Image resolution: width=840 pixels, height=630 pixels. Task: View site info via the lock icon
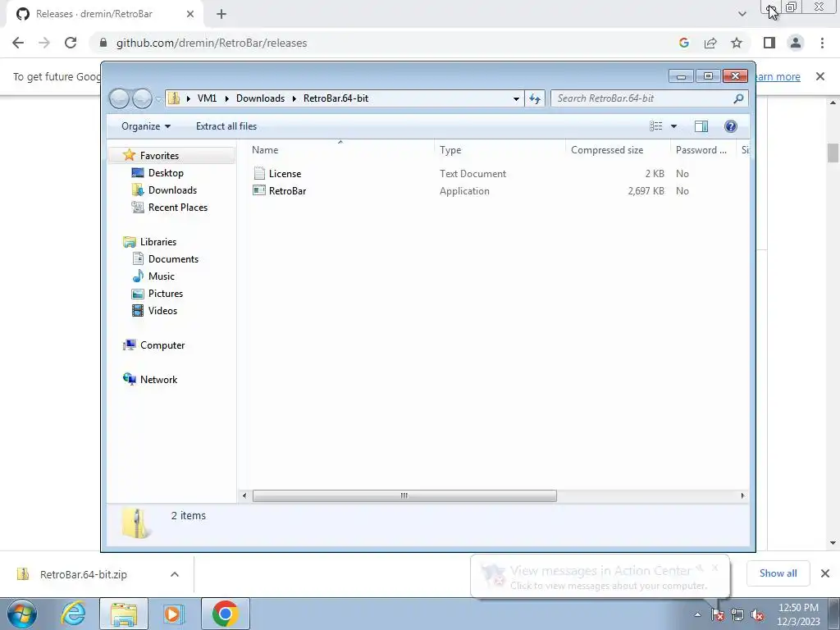(103, 43)
